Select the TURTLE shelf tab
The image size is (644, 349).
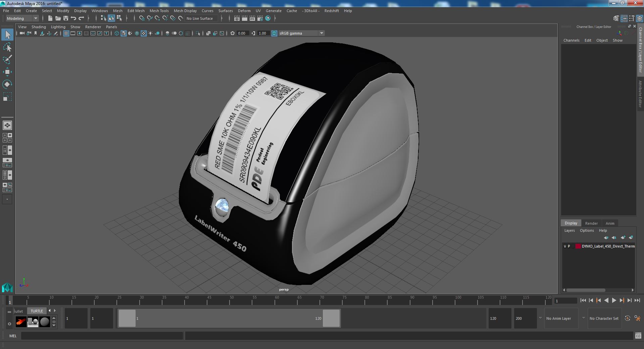[x=37, y=311]
